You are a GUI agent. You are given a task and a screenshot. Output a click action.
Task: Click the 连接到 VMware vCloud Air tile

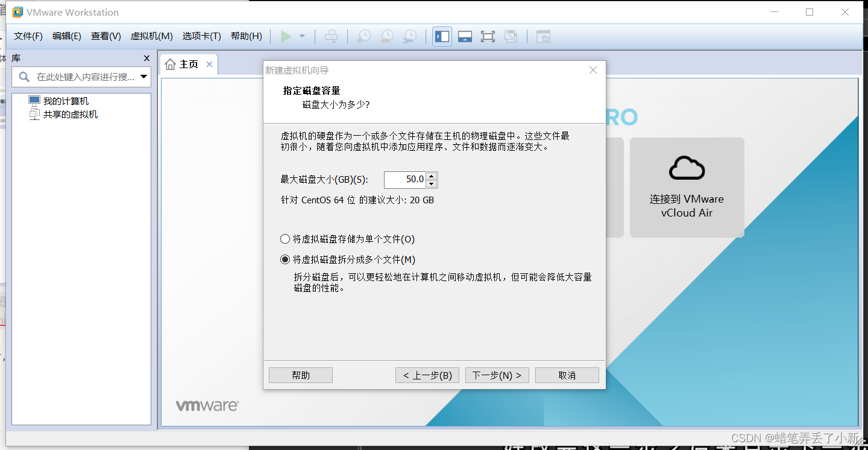tap(687, 188)
